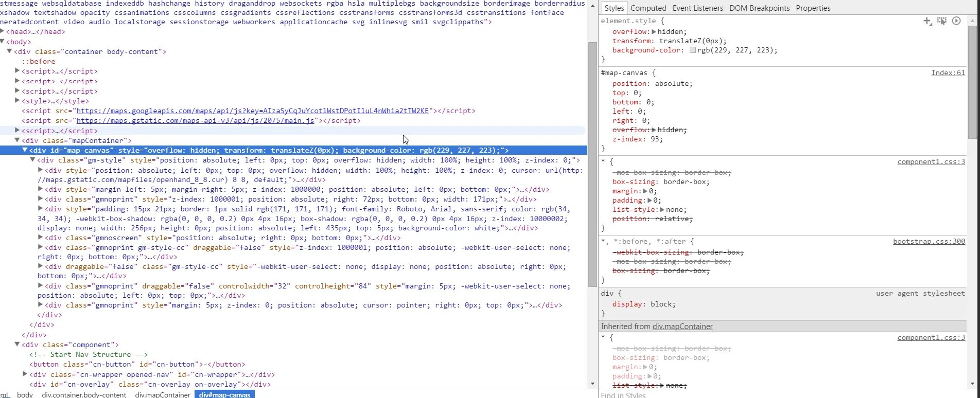Image resolution: width=980 pixels, height=398 pixels.
Task: Open bootstrap.css:300 source link
Action: [x=929, y=242]
